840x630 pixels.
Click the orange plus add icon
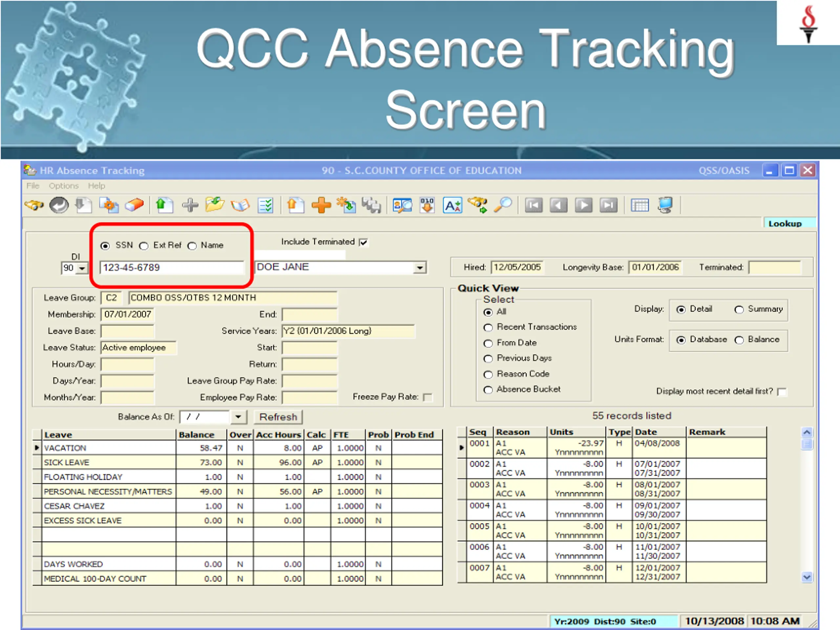coord(321,205)
